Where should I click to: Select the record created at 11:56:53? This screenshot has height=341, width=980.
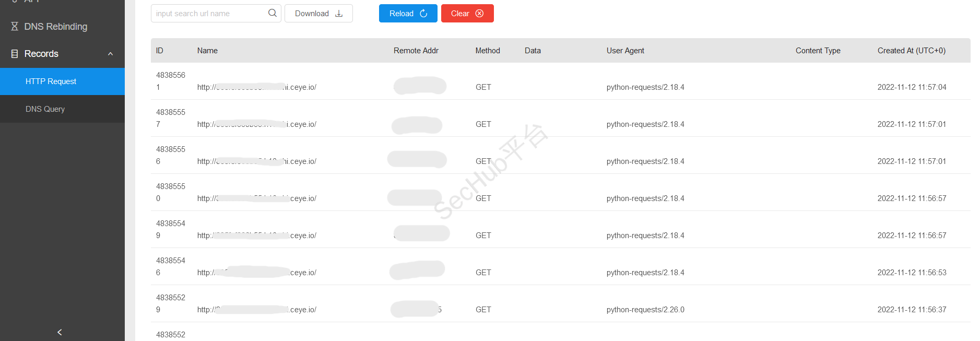click(x=911, y=273)
